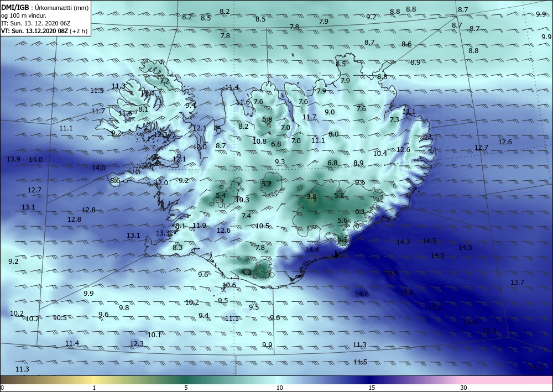Click the map value '5.1'
The height and width of the screenshot is (392, 553).
tap(342, 239)
